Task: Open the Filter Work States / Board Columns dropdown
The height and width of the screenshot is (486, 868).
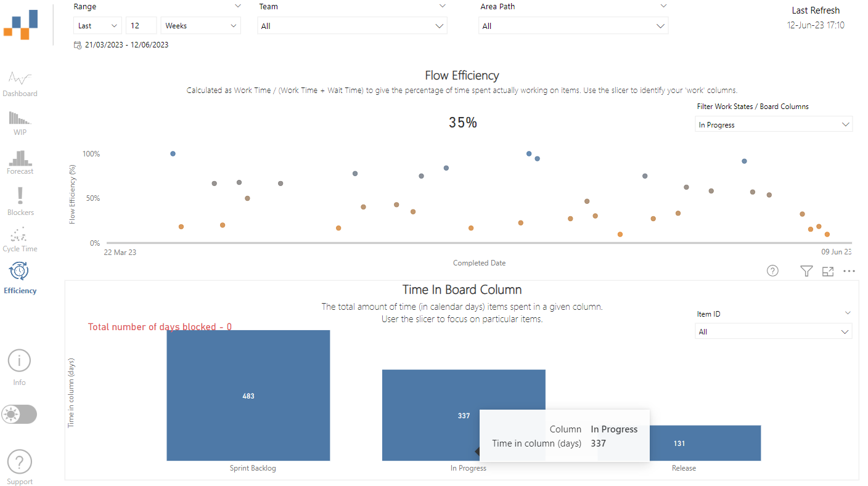Action: click(x=774, y=124)
